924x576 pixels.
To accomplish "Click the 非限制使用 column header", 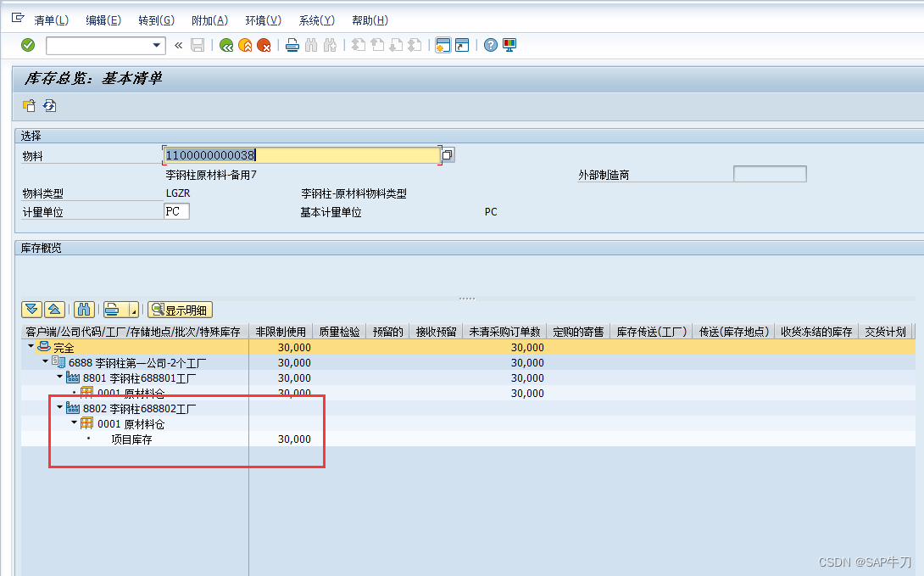I will tap(281, 332).
